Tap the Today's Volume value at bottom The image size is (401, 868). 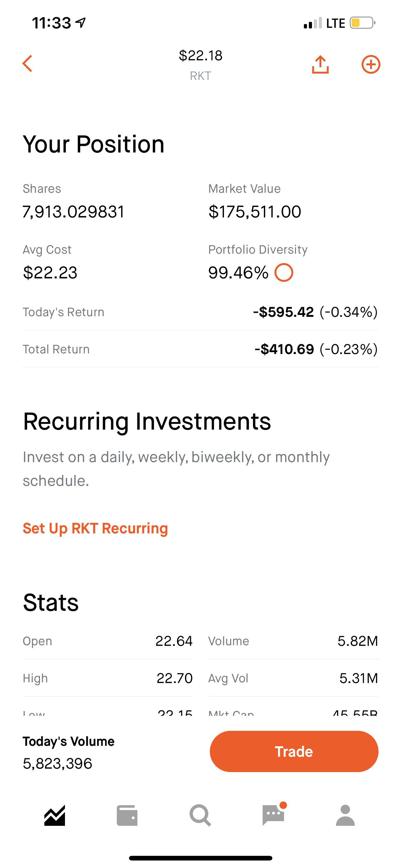tap(57, 764)
